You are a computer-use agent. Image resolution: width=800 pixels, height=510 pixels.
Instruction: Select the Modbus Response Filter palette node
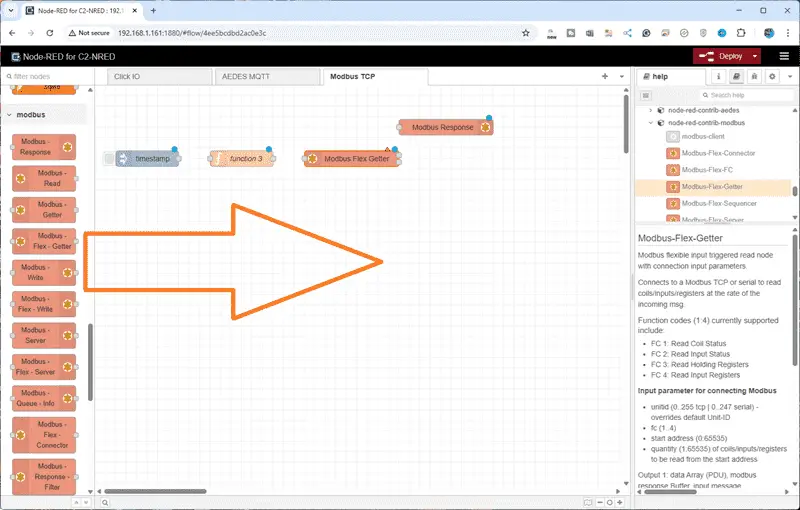[x=44, y=477]
